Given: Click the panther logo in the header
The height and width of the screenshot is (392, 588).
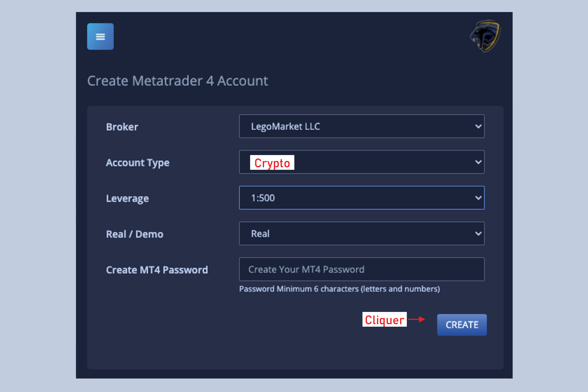Looking at the screenshot, I should [485, 36].
